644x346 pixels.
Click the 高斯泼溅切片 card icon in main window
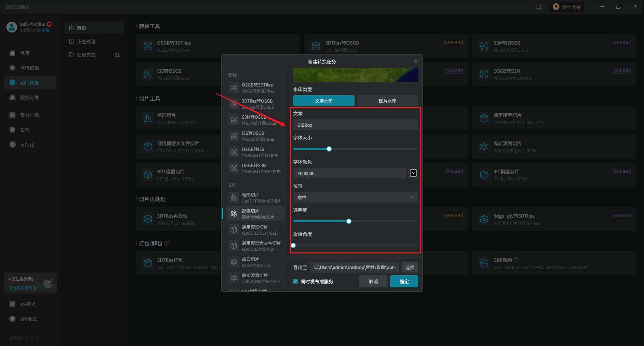484,147
